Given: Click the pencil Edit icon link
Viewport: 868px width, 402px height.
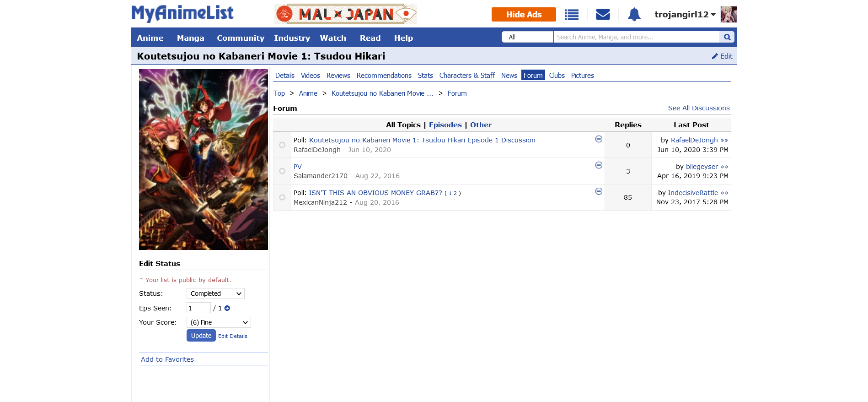Looking at the screenshot, I should 722,56.
